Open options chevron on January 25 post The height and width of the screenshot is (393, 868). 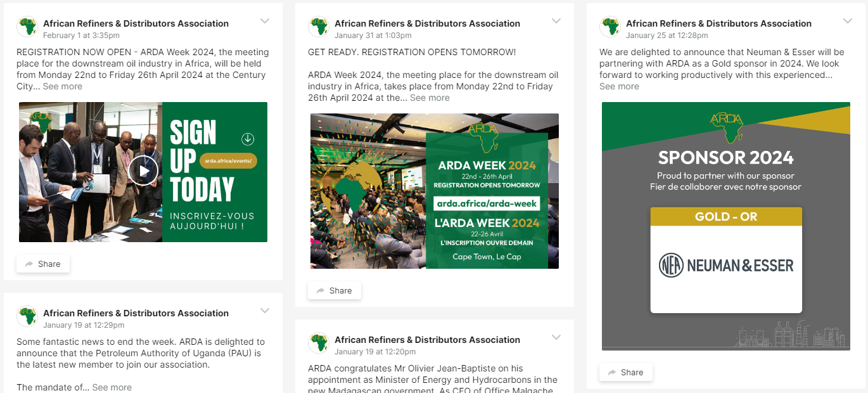[848, 21]
